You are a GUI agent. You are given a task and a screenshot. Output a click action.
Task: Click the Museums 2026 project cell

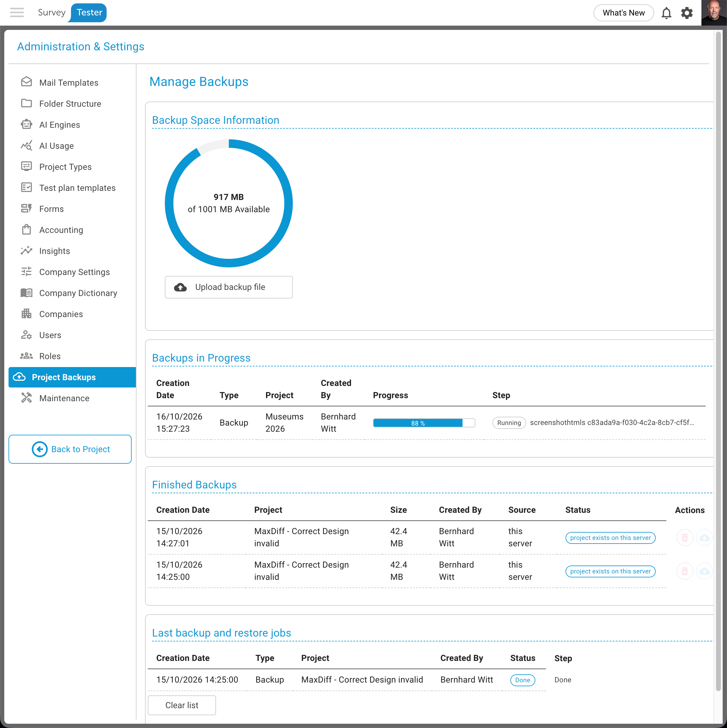[x=284, y=423]
